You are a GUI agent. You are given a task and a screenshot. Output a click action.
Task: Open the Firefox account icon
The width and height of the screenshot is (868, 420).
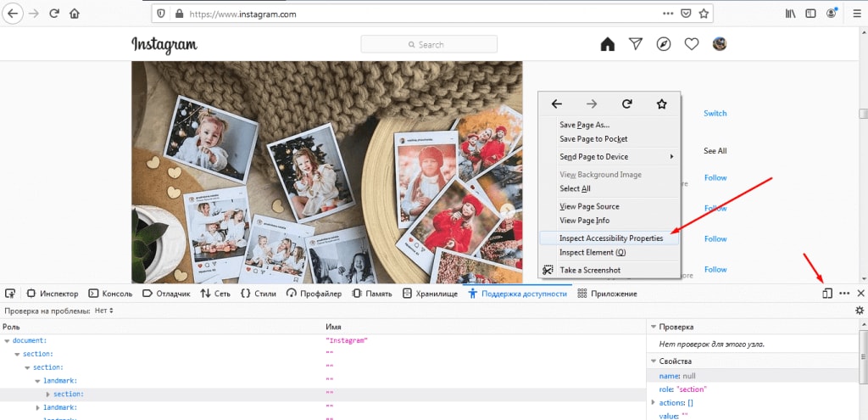pyautogui.click(x=831, y=14)
